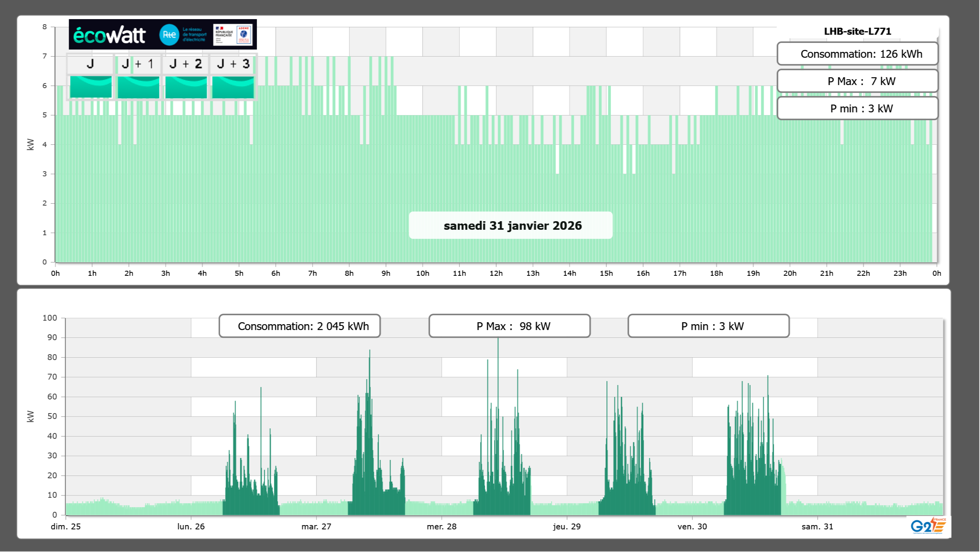The width and height of the screenshot is (980, 552).
Task: Click the écoWatt logo
Action: [109, 35]
